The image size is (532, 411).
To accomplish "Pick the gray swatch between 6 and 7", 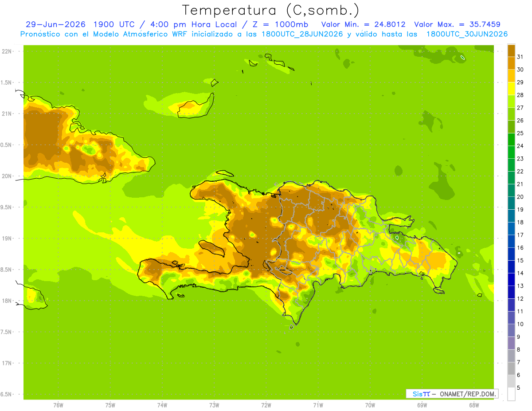I will (511, 368).
